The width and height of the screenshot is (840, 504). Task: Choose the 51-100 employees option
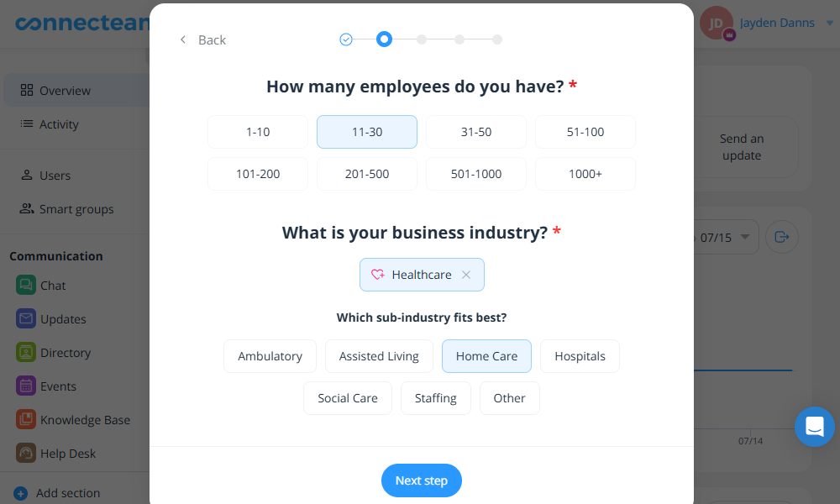coord(585,132)
